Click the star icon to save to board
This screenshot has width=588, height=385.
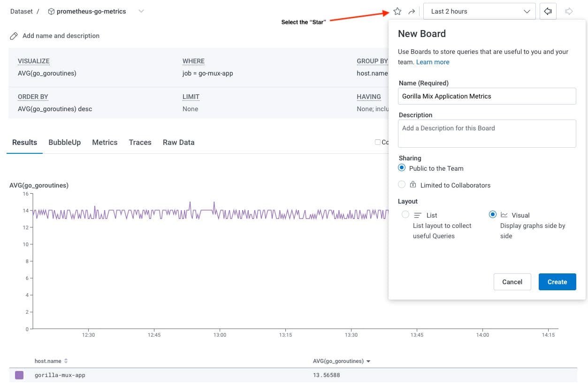(397, 11)
